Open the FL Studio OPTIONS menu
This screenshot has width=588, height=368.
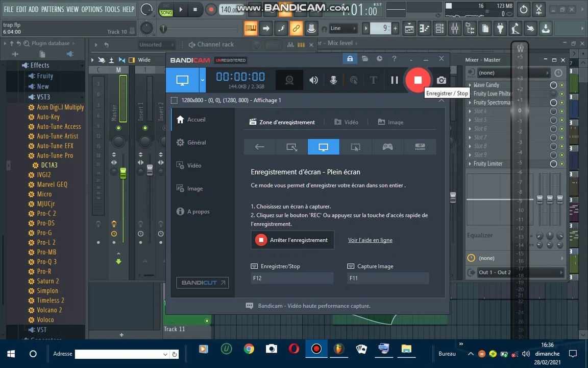[x=92, y=9]
